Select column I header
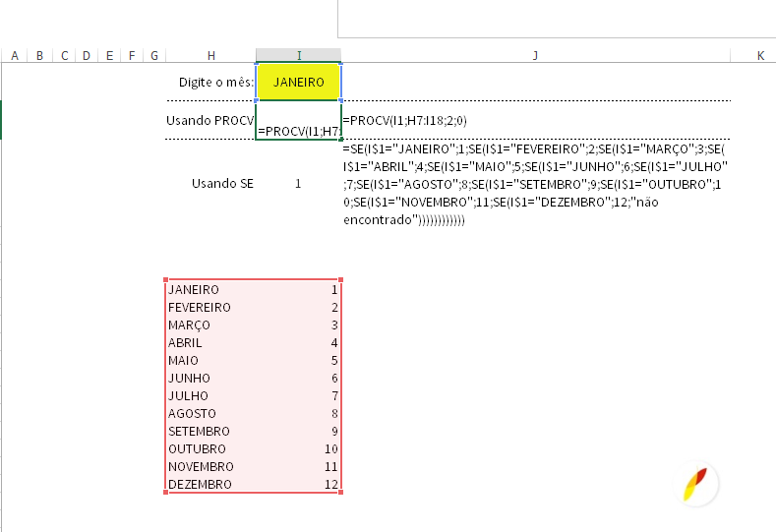The height and width of the screenshot is (532, 776). point(299,56)
